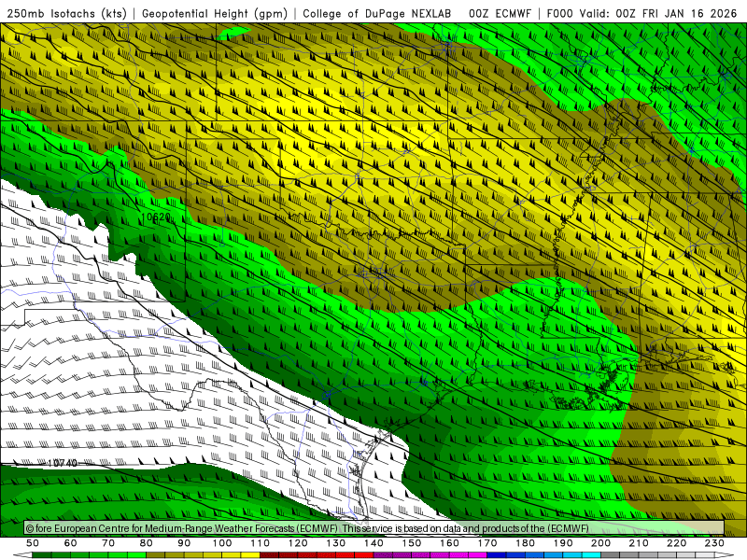Click the 60 value on the color scale
This screenshot has height=560, width=747.
tap(71, 543)
